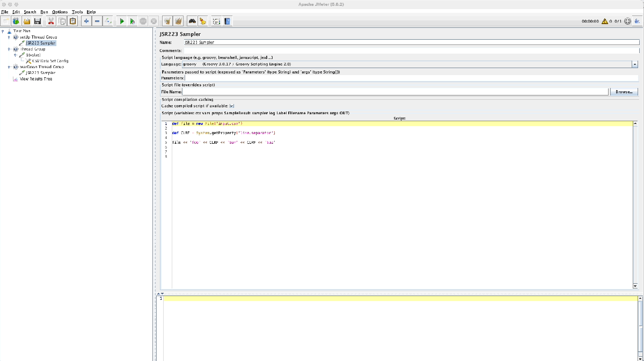644x361 pixels.
Task: Click script line with getProperty call
Action: (223, 132)
